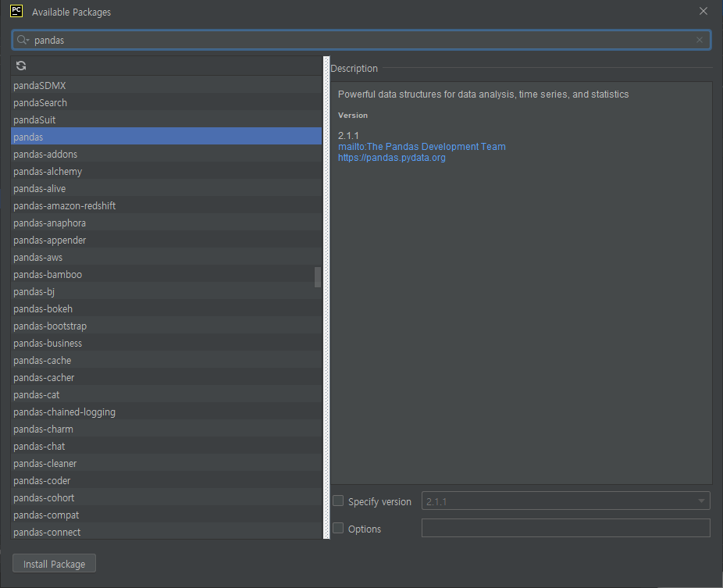This screenshot has width=723, height=588.
Task: Select pandas-chained-logging package
Action: pyautogui.click(x=166, y=412)
